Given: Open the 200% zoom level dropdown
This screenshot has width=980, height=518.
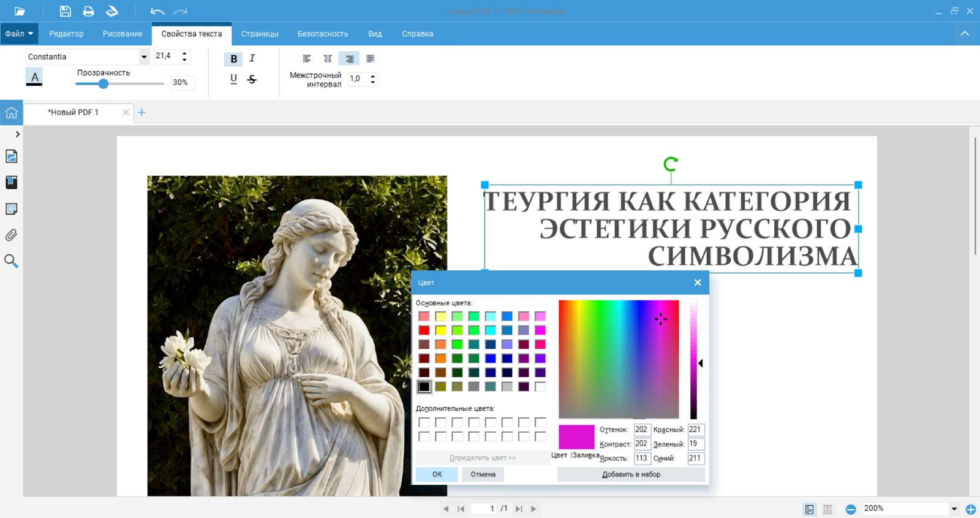Looking at the screenshot, I should pos(954,509).
